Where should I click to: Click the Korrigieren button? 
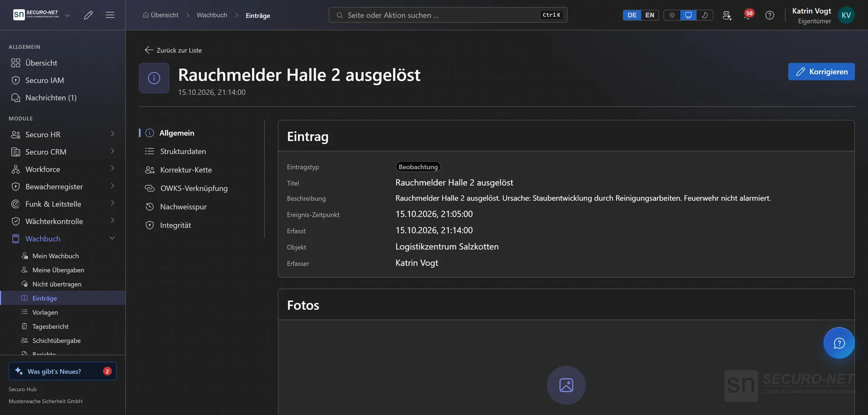tap(821, 72)
